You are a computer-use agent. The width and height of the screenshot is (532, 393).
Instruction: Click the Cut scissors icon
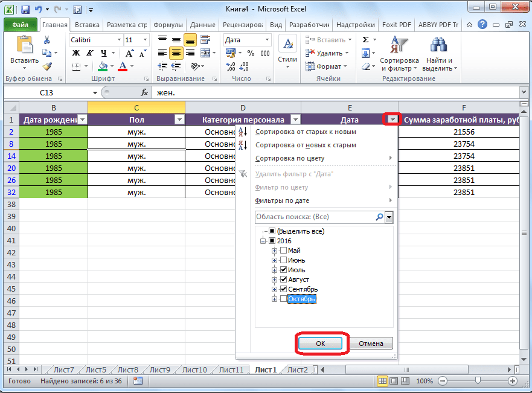(x=46, y=40)
